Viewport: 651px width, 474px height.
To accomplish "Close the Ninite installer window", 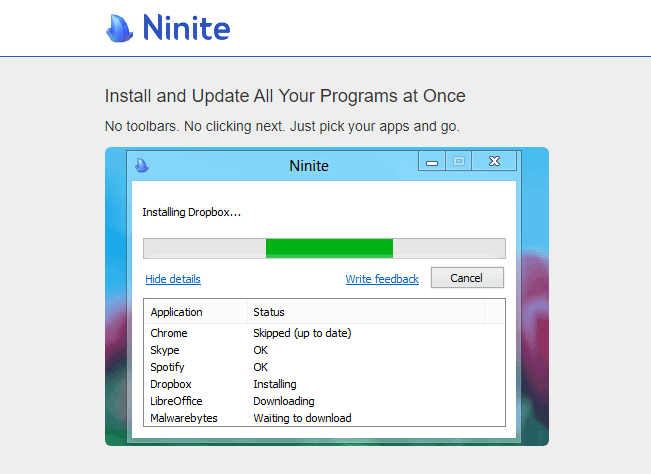I will coord(494,161).
